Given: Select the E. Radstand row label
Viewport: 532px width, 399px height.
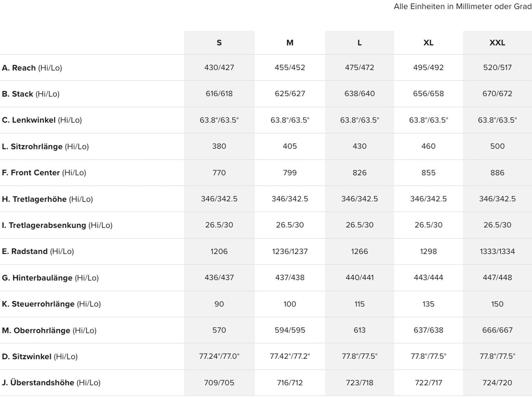Looking at the screenshot, I should [x=38, y=251].
